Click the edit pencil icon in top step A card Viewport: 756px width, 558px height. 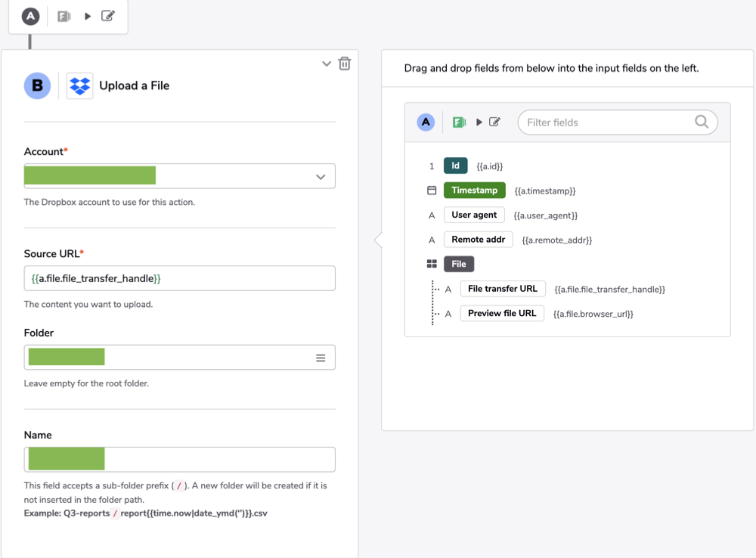[108, 16]
